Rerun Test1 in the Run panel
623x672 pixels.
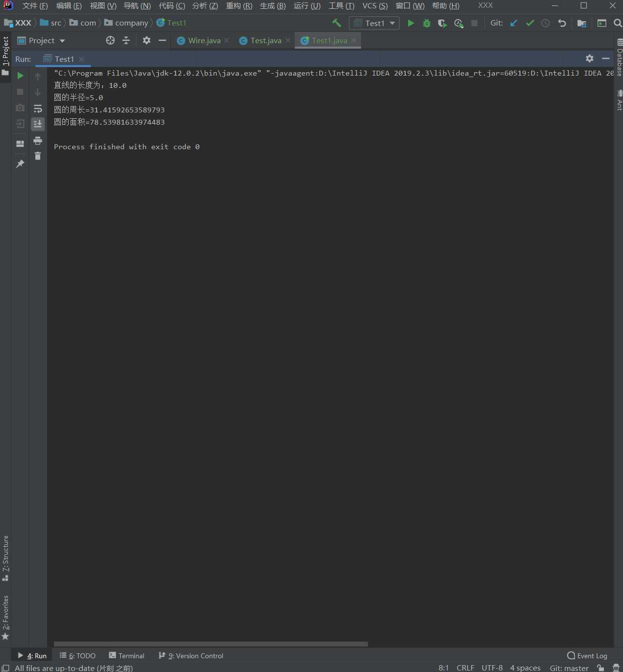[x=20, y=76]
